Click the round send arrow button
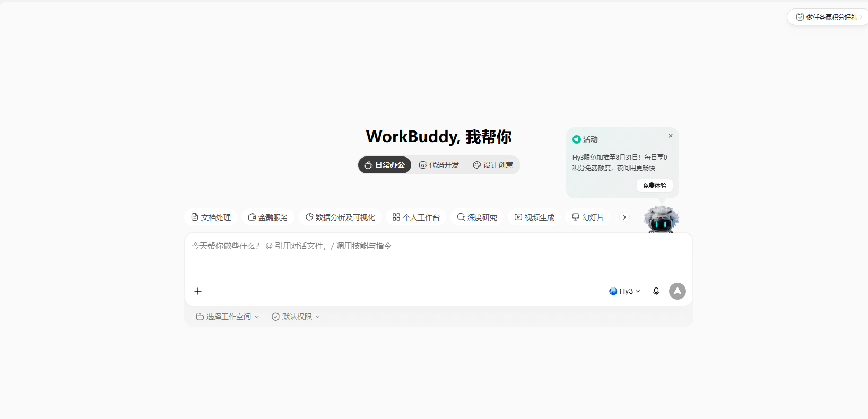This screenshot has height=419, width=868. (678, 291)
